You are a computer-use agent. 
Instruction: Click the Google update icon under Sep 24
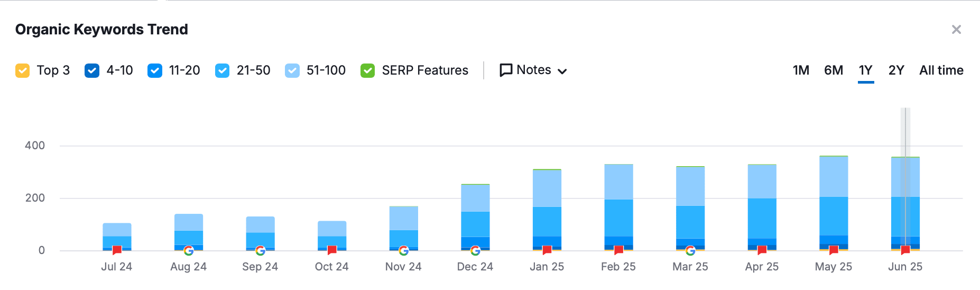(x=260, y=251)
